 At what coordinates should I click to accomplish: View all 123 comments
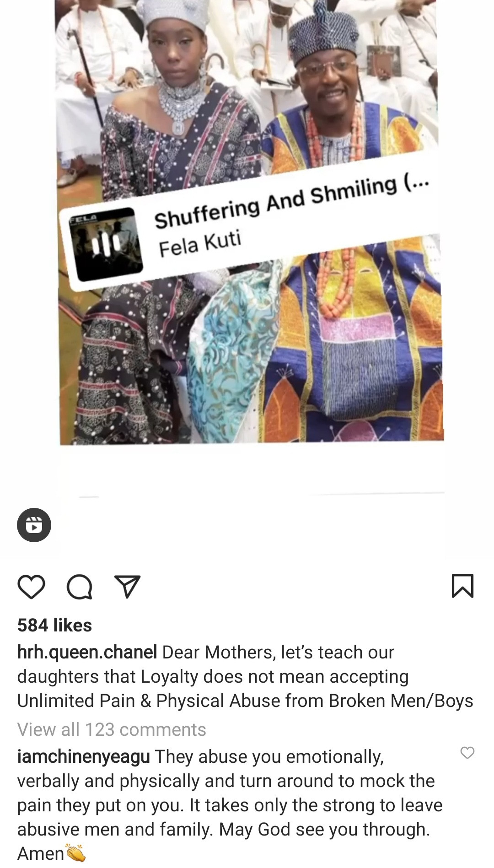(112, 729)
